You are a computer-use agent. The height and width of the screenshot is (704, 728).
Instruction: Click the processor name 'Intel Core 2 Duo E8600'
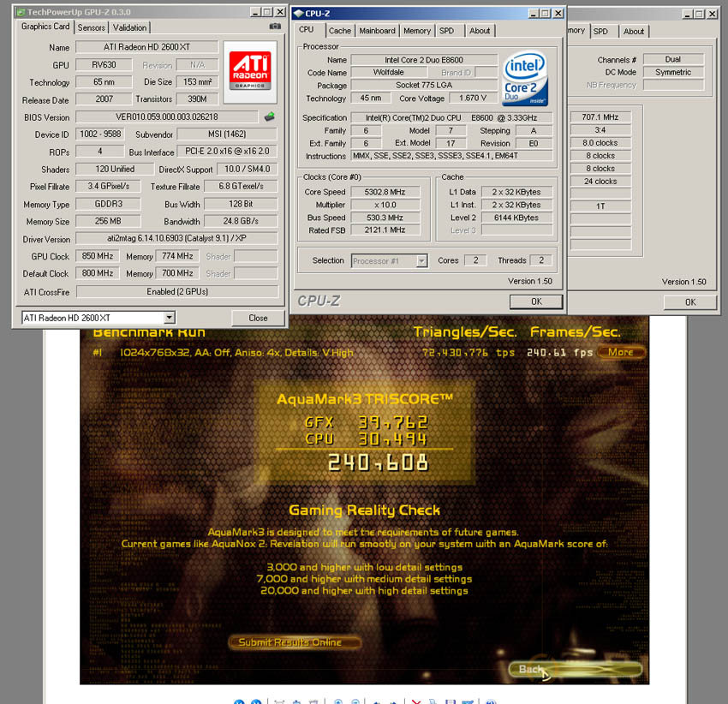click(x=424, y=60)
